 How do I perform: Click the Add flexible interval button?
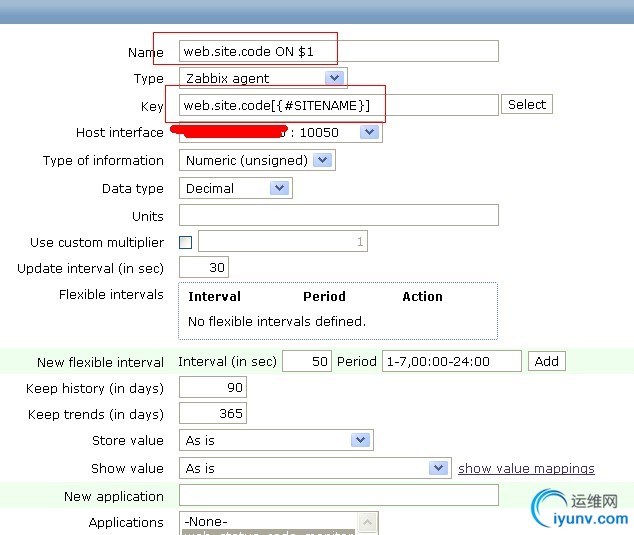pos(546,361)
